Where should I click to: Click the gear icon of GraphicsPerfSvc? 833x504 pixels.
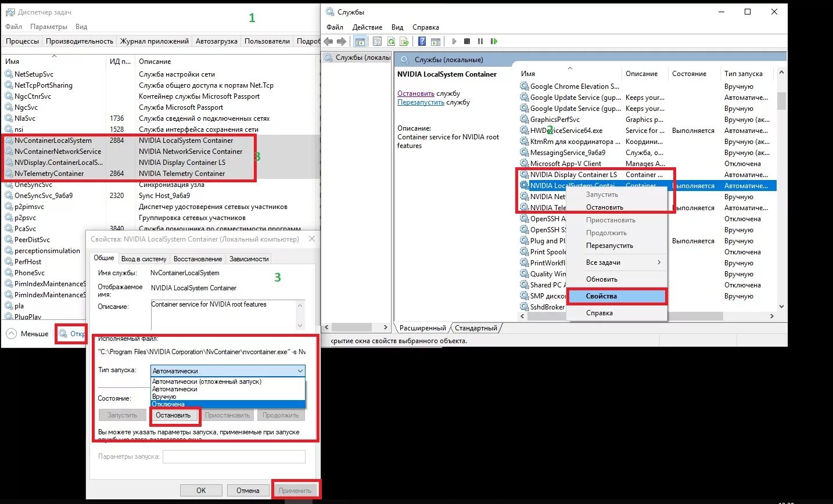tap(524, 120)
